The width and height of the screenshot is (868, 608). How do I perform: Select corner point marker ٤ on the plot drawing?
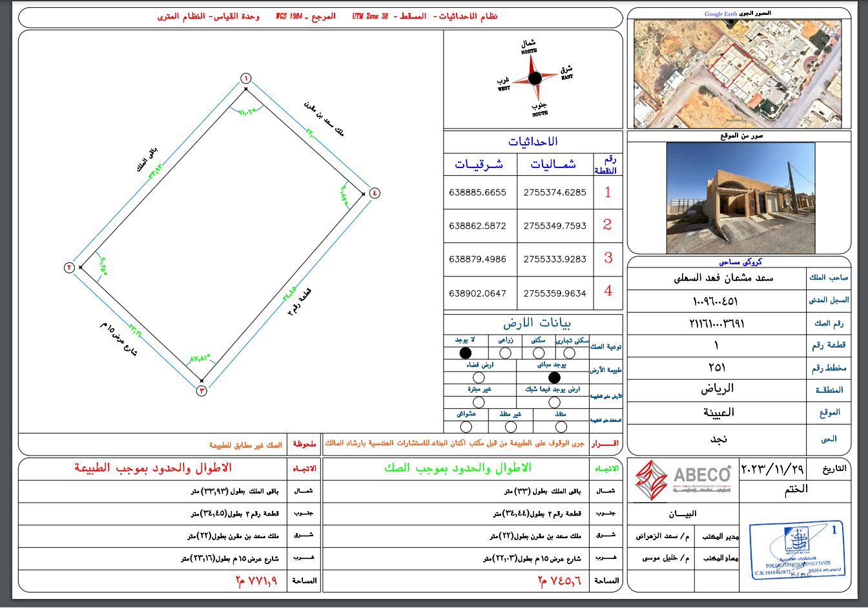(x=375, y=193)
